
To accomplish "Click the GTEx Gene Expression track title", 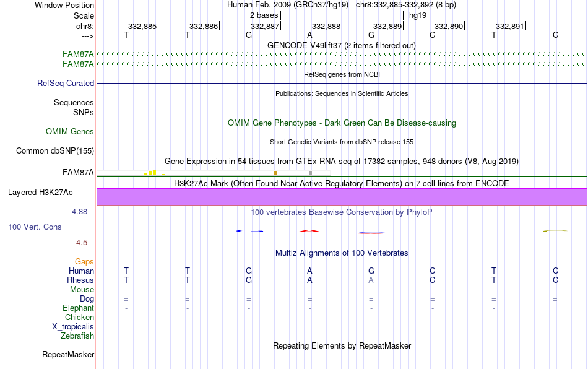I will pos(342,161).
